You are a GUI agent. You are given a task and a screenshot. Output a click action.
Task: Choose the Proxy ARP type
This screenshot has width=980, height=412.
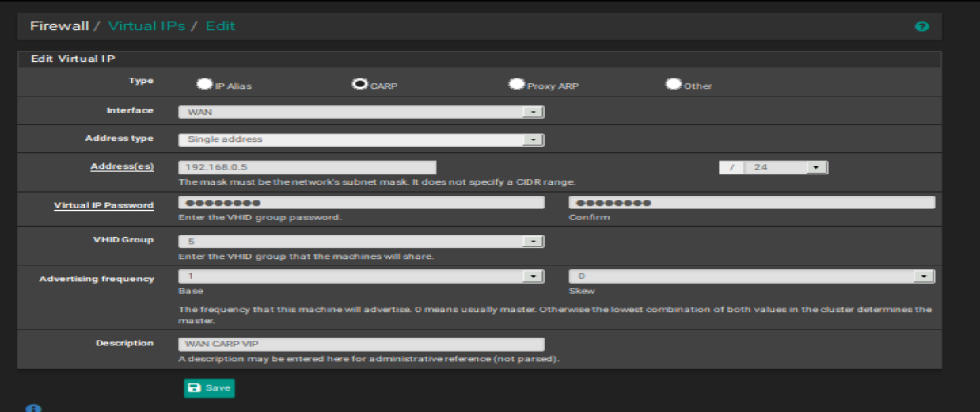click(517, 83)
